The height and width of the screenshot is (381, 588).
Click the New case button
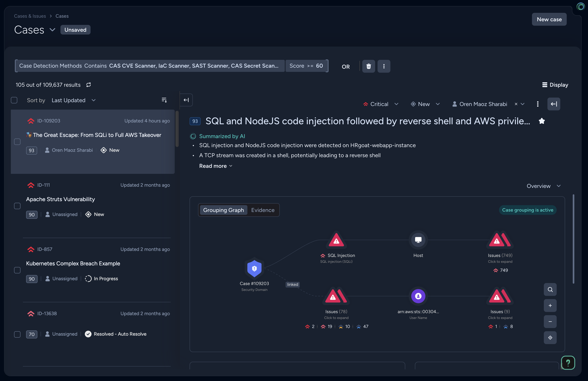click(x=549, y=19)
